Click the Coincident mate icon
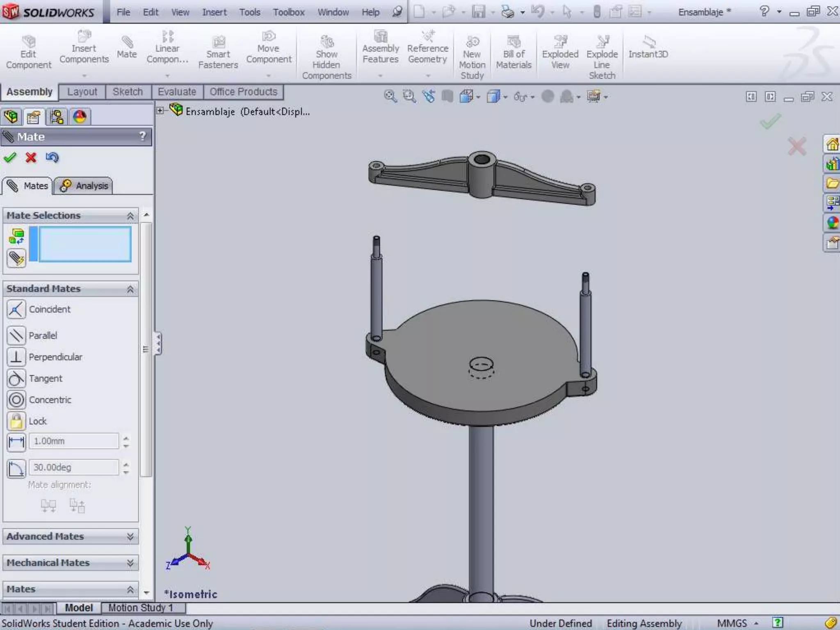This screenshot has height=630, width=840. point(16,309)
